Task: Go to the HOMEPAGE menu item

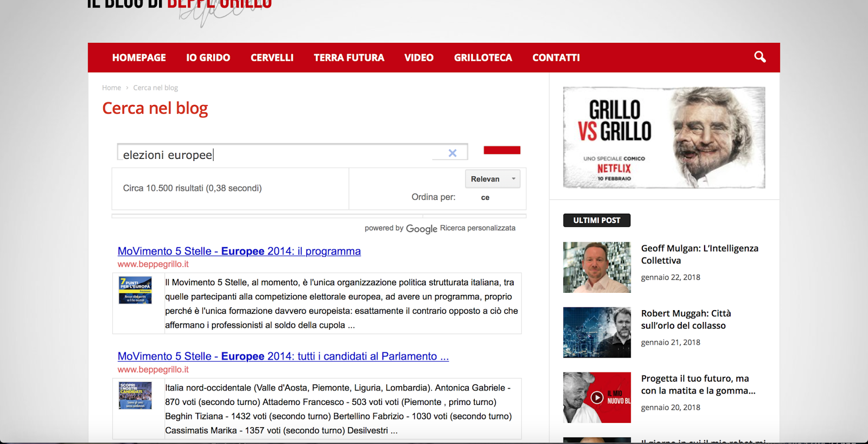Action: click(x=139, y=57)
